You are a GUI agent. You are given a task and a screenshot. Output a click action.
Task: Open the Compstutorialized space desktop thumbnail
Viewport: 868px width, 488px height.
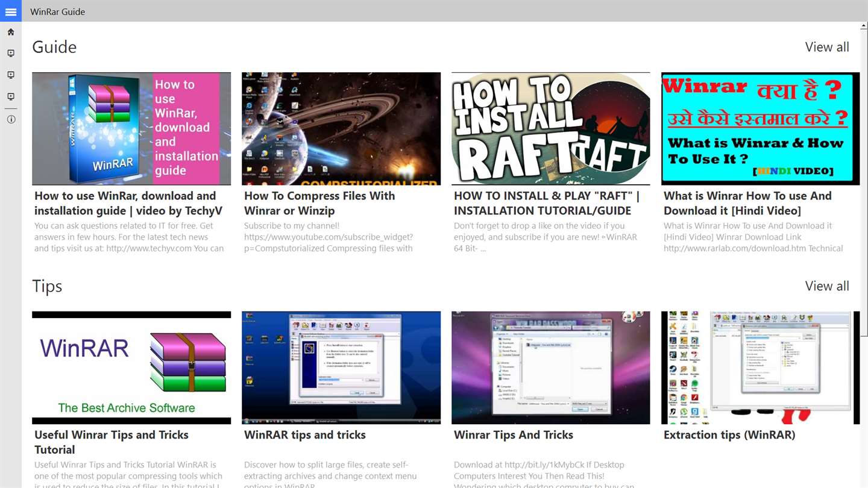[341, 129]
